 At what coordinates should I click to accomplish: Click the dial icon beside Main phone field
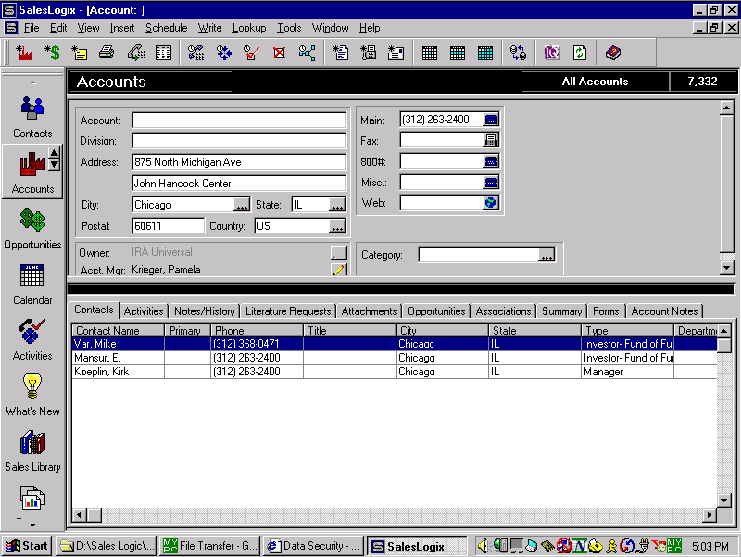point(491,120)
